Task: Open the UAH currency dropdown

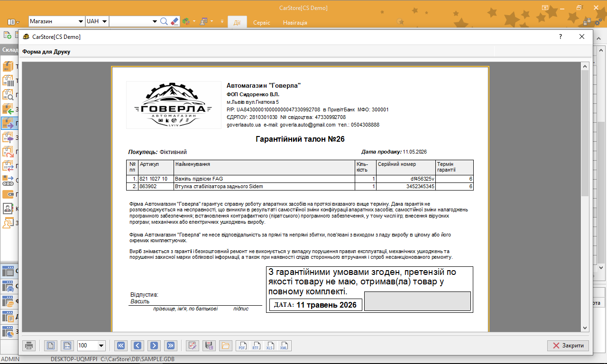Action: coord(104,21)
